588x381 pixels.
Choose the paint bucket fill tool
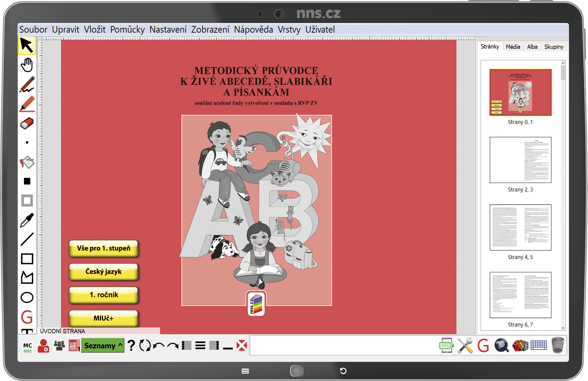27,162
